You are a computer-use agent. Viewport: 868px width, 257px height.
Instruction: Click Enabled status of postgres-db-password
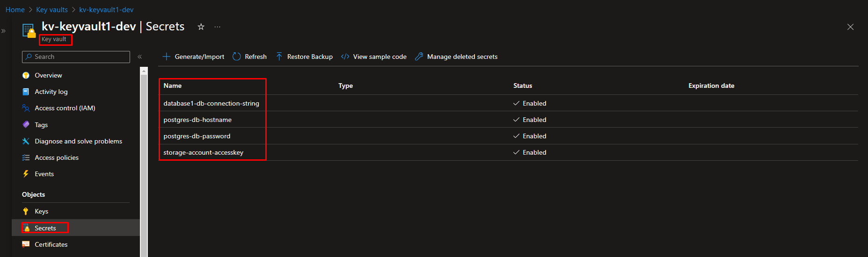tap(530, 136)
